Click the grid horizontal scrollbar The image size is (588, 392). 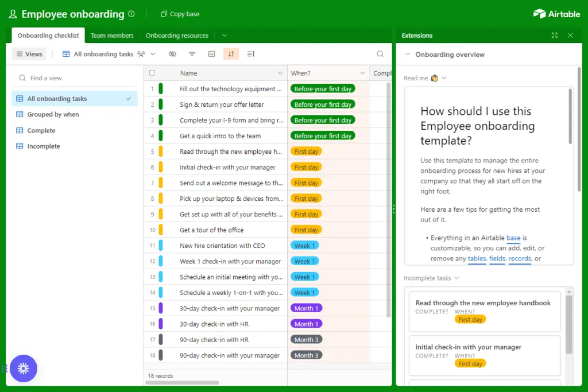point(182,383)
